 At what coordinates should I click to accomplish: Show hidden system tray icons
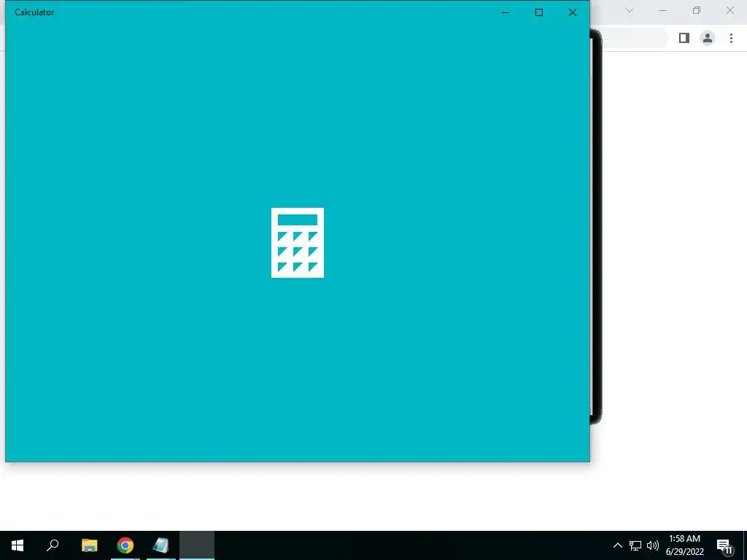coord(617,545)
